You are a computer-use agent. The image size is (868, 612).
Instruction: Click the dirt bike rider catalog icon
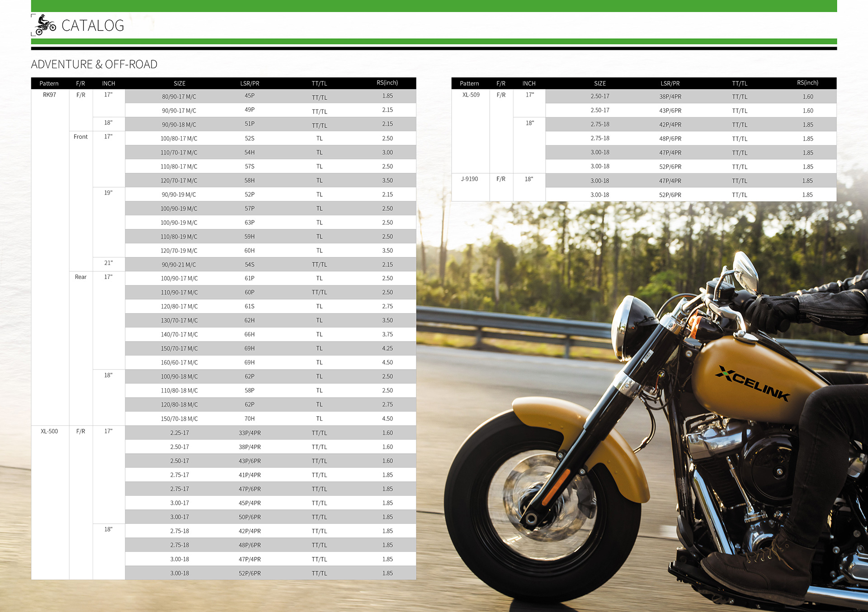pos(45,25)
